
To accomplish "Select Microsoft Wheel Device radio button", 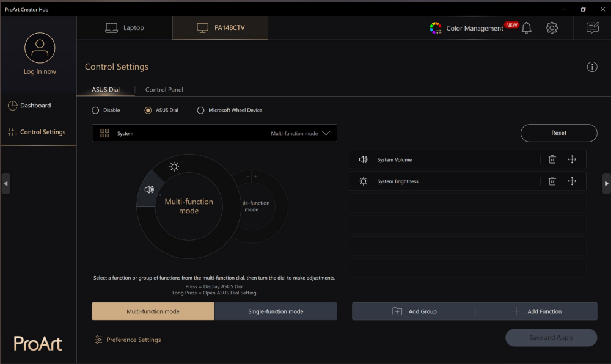I will (x=200, y=110).
